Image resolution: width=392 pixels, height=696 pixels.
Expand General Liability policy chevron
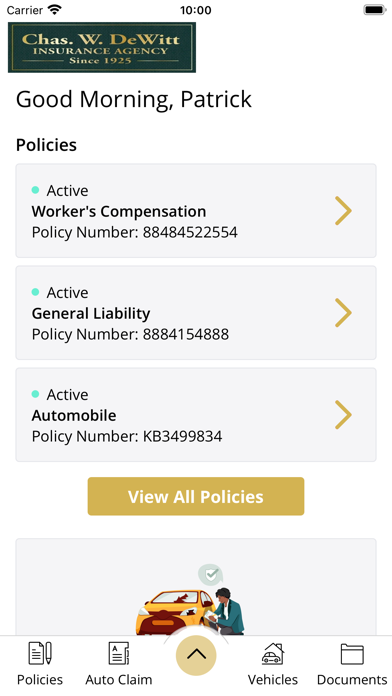[343, 313]
